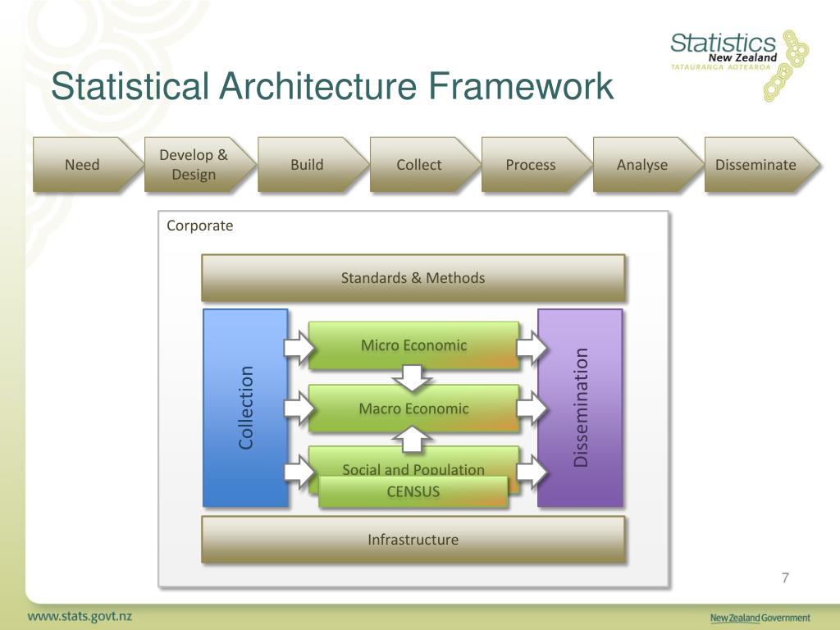This screenshot has height=630, width=840.
Task: Click arrow from Collection to Social and Population
Action: click(299, 472)
